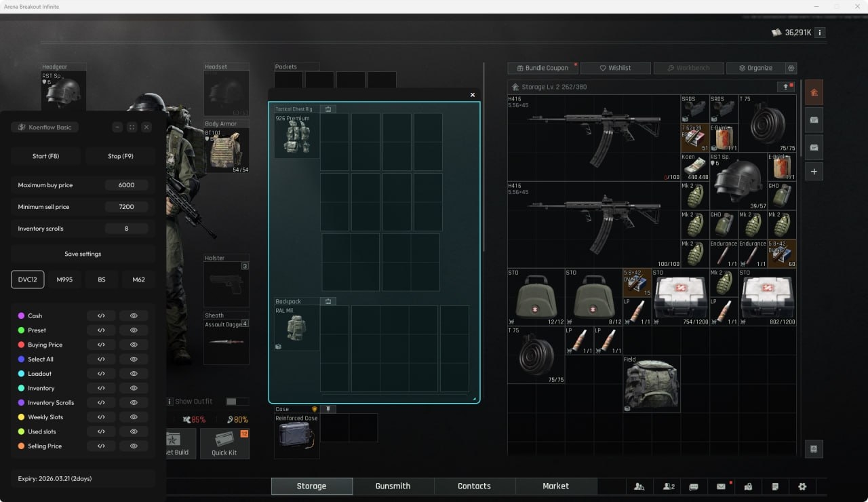Screen dimensions: 868x502
Task: Click the 80% durability indicator
Action: (237, 419)
